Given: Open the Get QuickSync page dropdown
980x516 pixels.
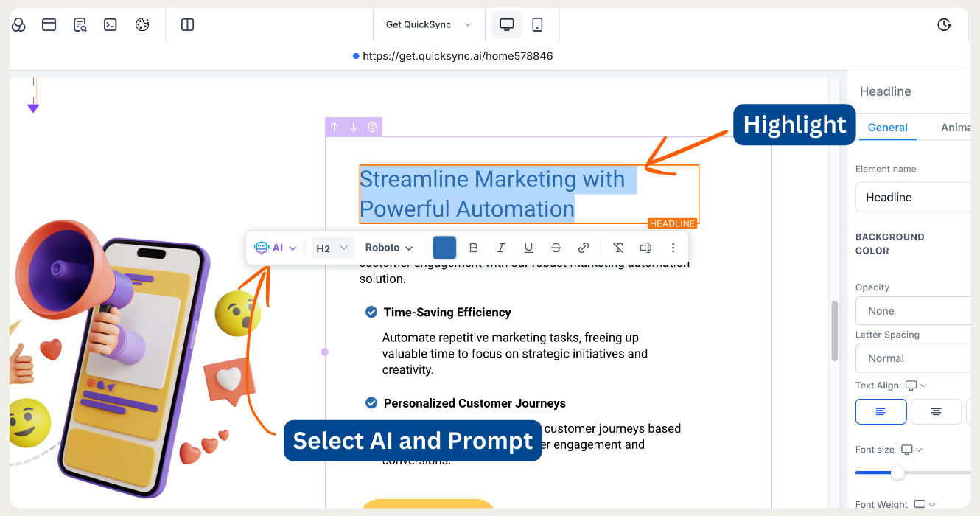Looking at the screenshot, I should tap(429, 25).
